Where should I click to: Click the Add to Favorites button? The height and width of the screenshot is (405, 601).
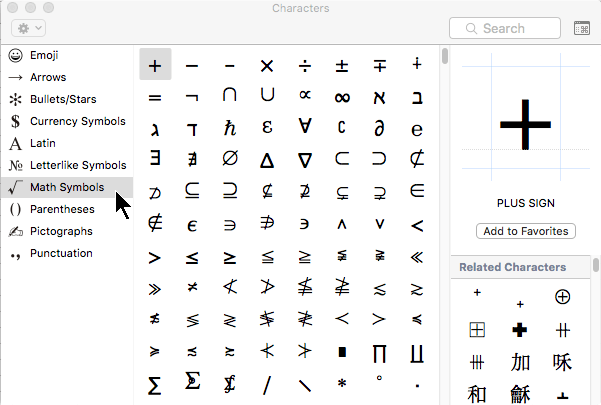coord(526,231)
